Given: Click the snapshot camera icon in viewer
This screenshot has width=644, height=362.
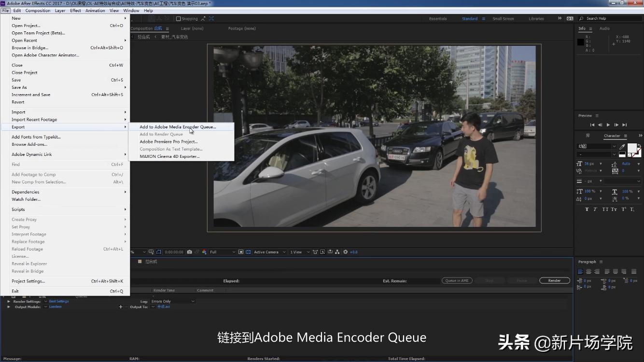Looking at the screenshot, I should coord(190,252).
